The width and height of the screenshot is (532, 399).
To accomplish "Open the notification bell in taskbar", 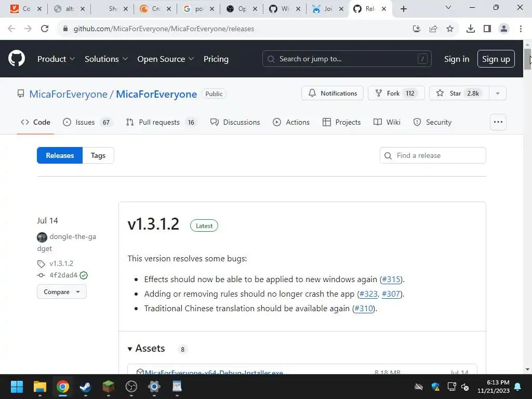I will pyautogui.click(x=518, y=387).
